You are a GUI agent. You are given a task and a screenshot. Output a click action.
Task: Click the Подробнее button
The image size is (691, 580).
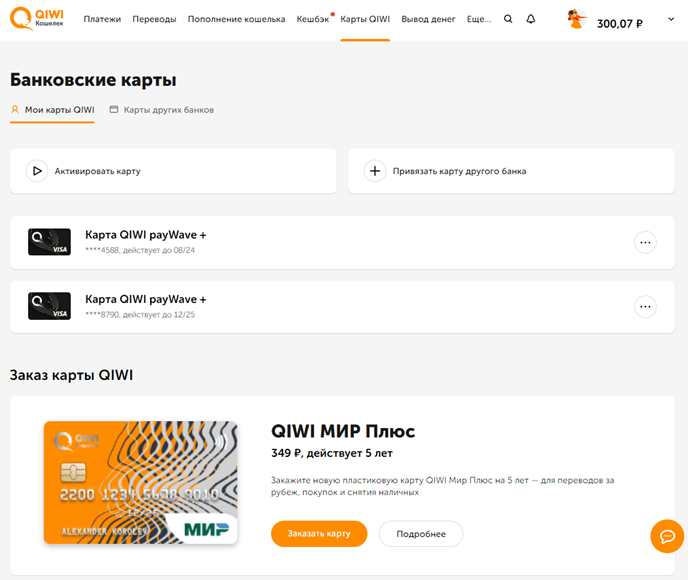pos(421,534)
